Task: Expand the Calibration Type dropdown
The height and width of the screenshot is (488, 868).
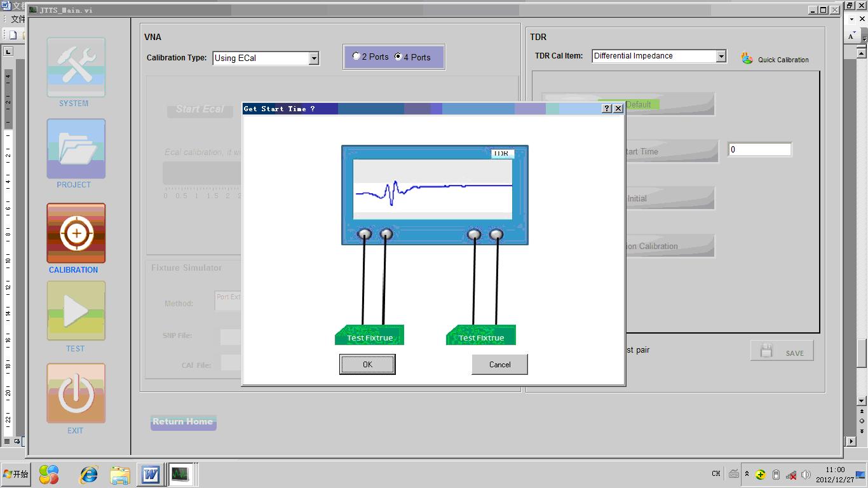Action: click(313, 58)
